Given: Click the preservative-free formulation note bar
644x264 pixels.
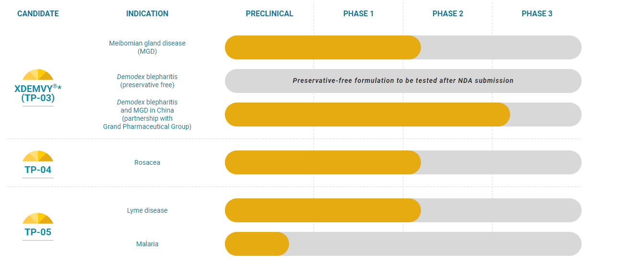Looking at the screenshot, I should [403, 81].
